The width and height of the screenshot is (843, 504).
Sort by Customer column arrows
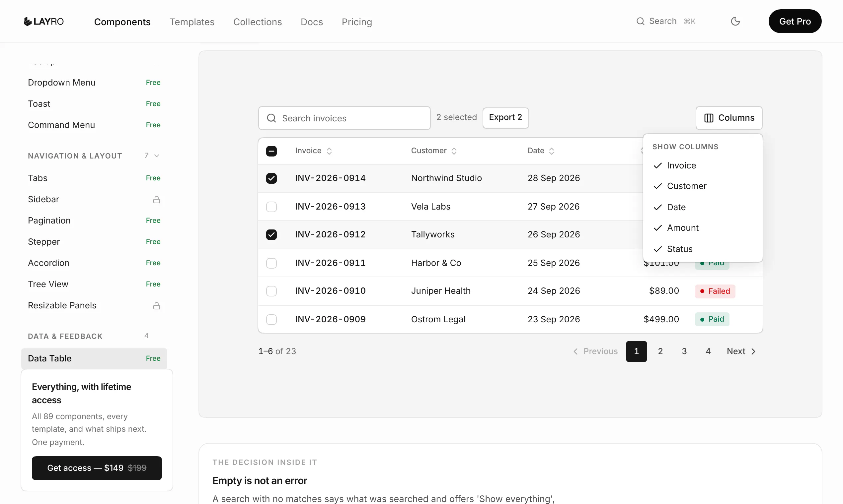[x=454, y=151]
